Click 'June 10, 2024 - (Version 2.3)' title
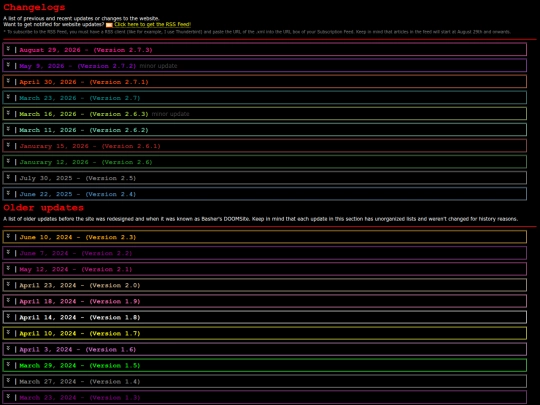 [77, 237]
